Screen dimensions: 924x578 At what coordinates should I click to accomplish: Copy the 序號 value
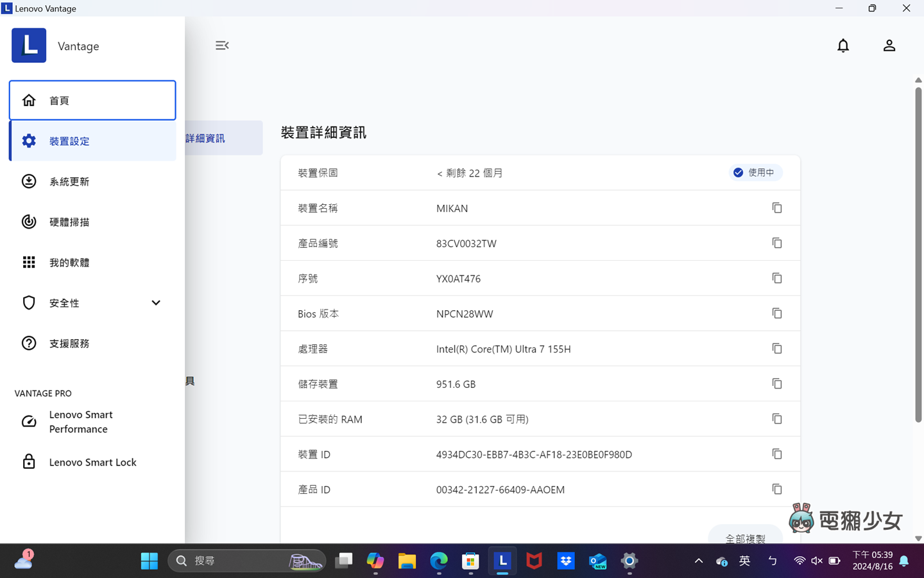[x=777, y=278]
